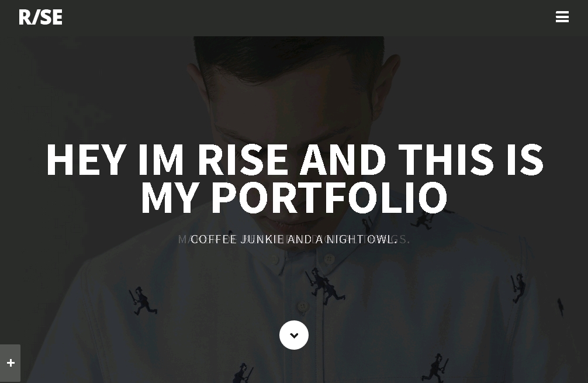Click the word HEY in the headline

pyautogui.click(x=87, y=160)
